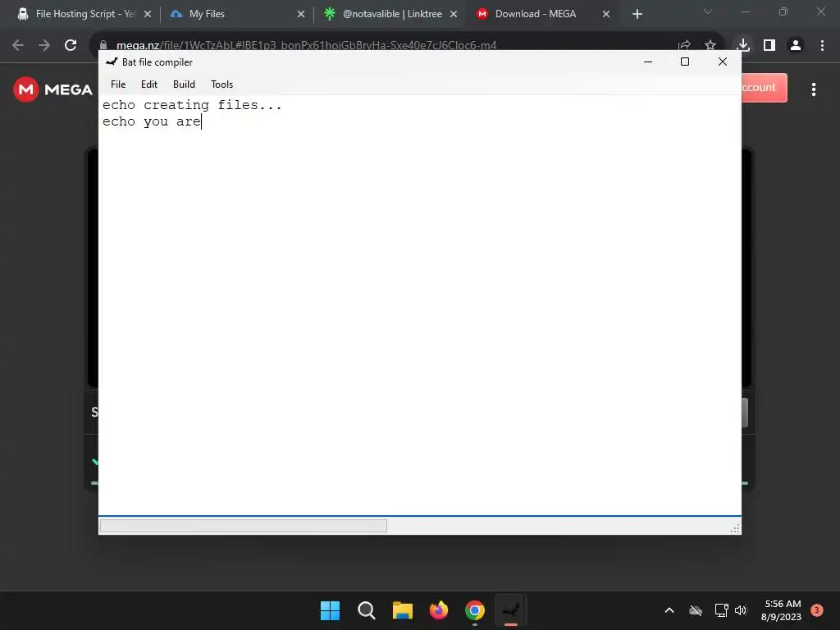This screenshot has width=840, height=630.
Task: Close the Linktree tab
Action: point(454,15)
